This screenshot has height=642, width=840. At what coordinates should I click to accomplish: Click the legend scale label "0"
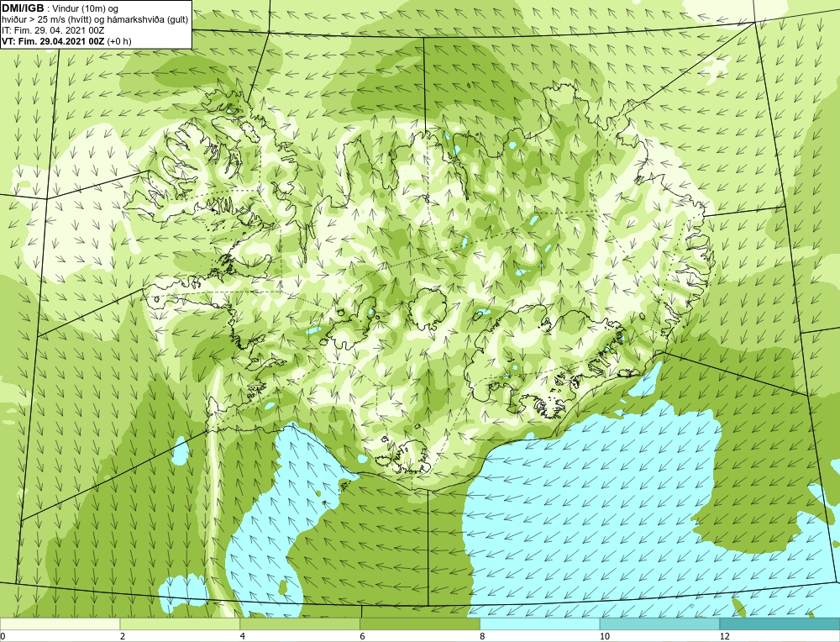3,636
